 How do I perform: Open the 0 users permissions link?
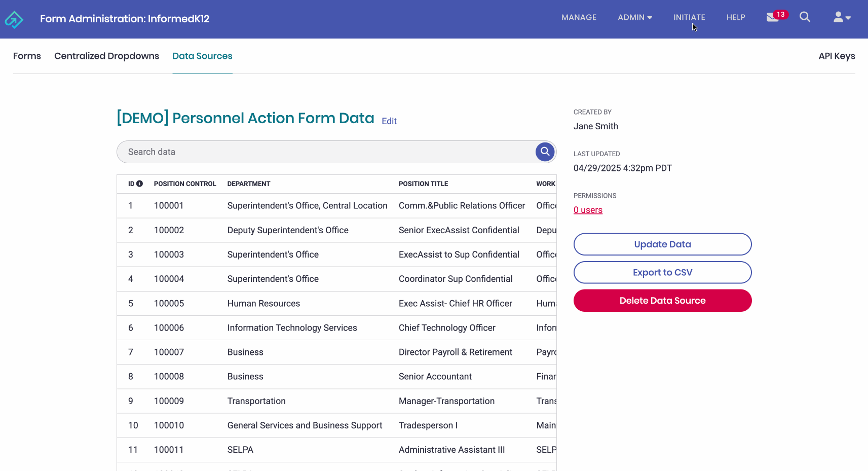588,210
